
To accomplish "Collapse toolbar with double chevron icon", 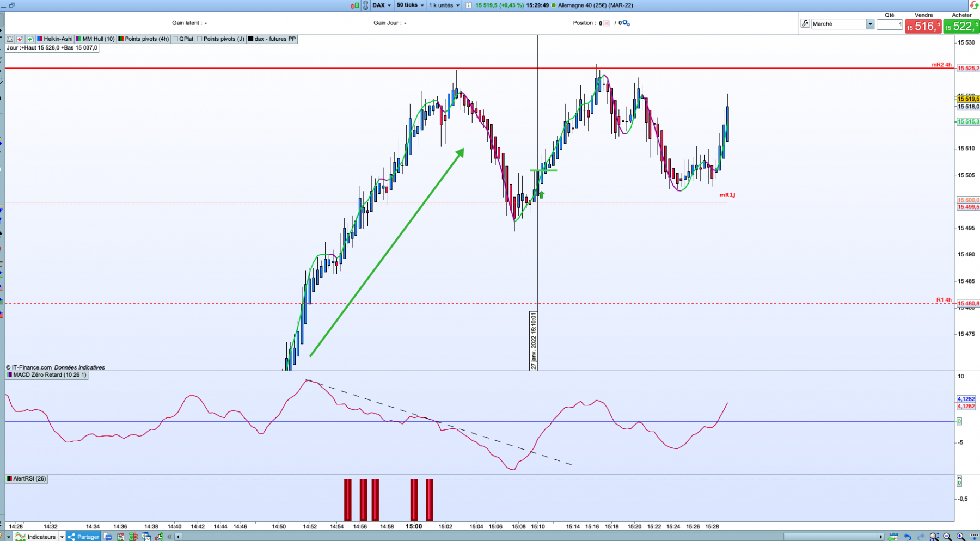I will point(169,537).
